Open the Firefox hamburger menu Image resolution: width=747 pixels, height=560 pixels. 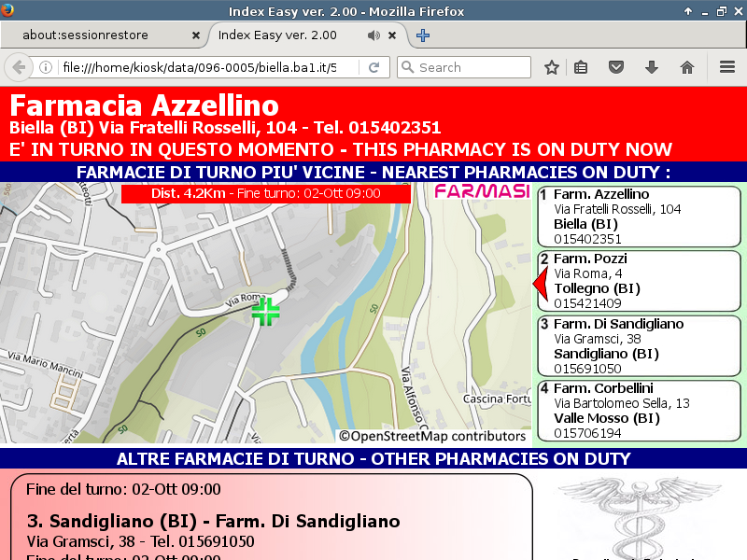[x=727, y=67]
